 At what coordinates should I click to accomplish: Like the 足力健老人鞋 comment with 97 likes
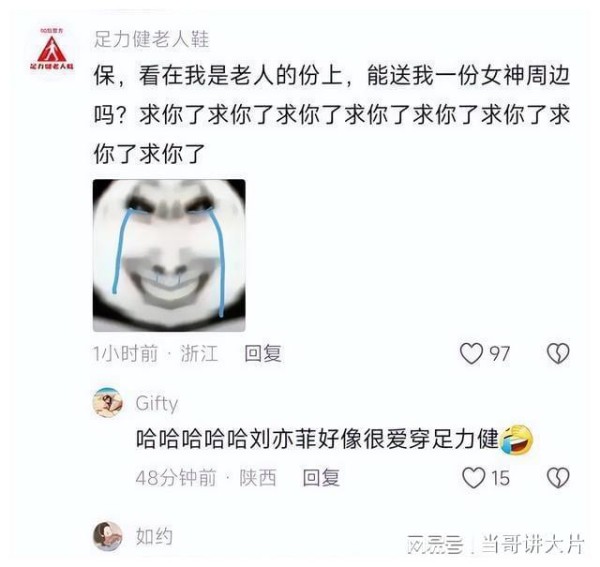(471, 353)
